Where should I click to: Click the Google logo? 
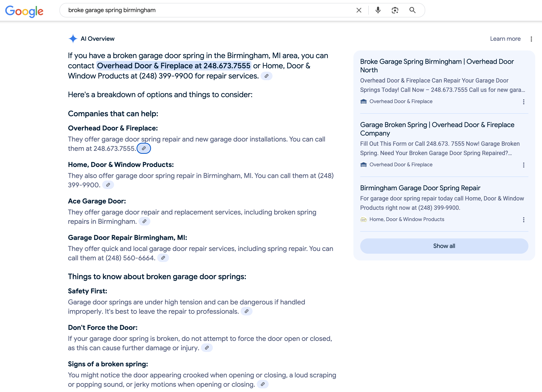coord(24,11)
